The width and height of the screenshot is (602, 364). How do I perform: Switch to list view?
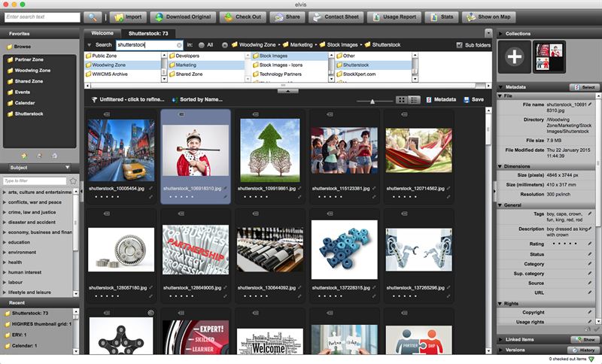click(415, 99)
